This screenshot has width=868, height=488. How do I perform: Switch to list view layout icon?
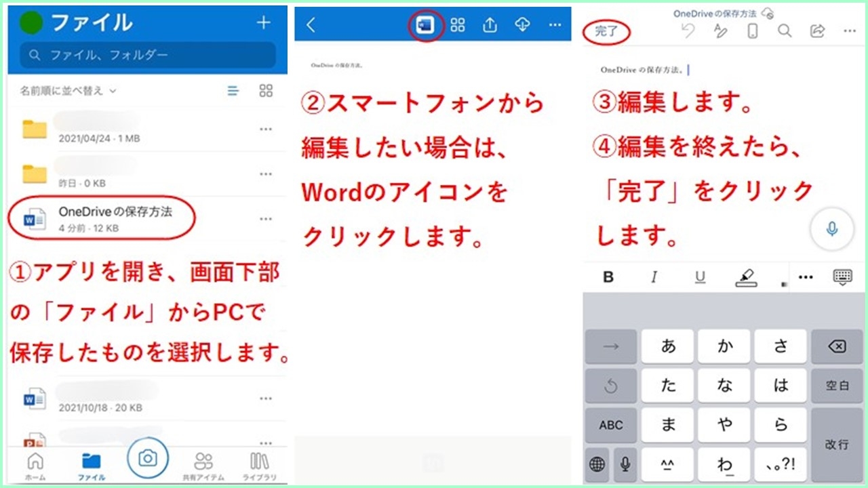point(233,91)
